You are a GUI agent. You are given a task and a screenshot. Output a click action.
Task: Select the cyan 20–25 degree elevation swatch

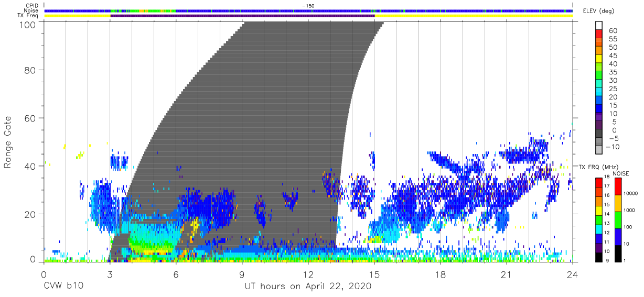pos(599,93)
